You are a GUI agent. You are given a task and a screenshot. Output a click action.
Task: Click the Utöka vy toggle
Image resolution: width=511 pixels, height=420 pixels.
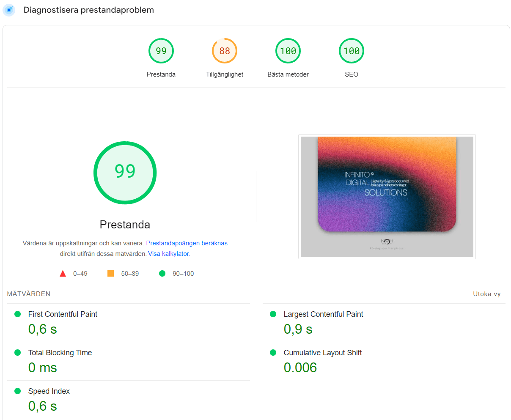pos(487,294)
